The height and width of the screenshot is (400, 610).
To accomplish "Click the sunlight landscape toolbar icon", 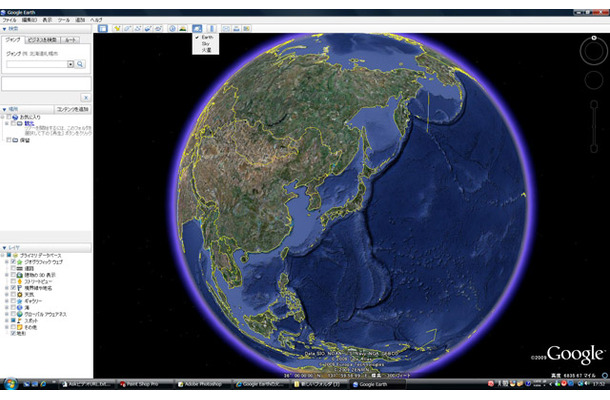I will coord(183,28).
